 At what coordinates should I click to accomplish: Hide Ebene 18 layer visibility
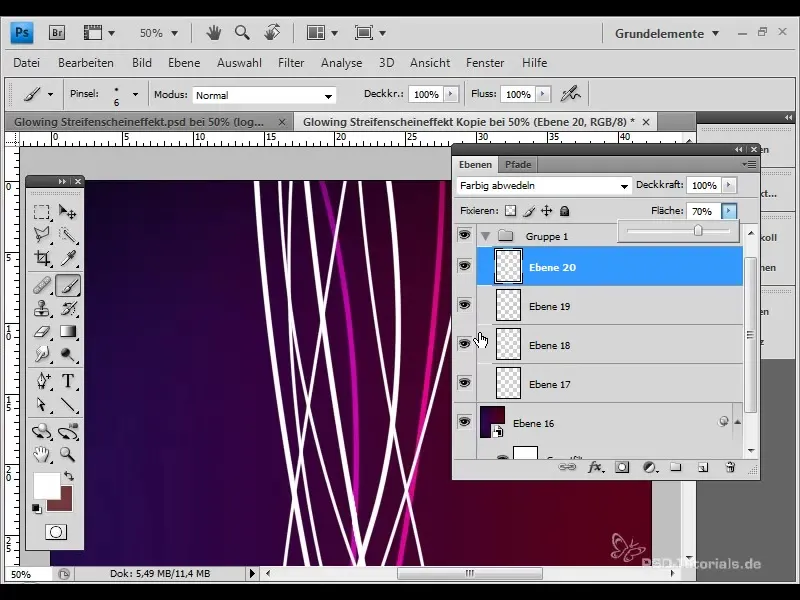(464, 343)
